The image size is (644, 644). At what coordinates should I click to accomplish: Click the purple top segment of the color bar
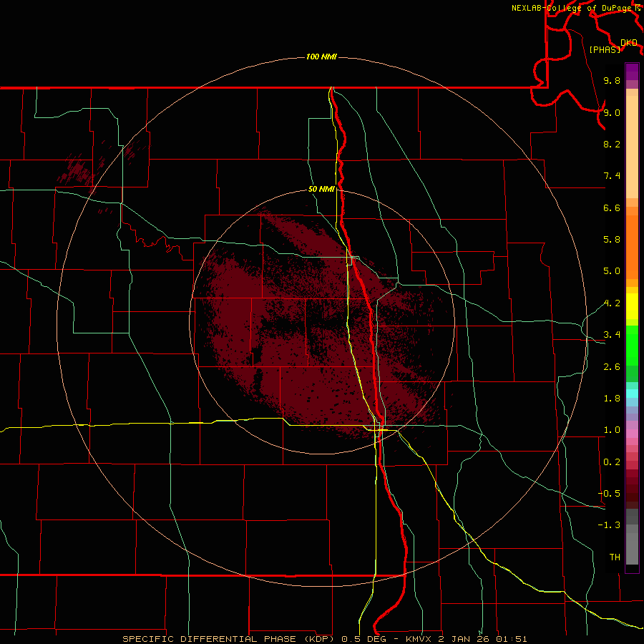[632, 72]
